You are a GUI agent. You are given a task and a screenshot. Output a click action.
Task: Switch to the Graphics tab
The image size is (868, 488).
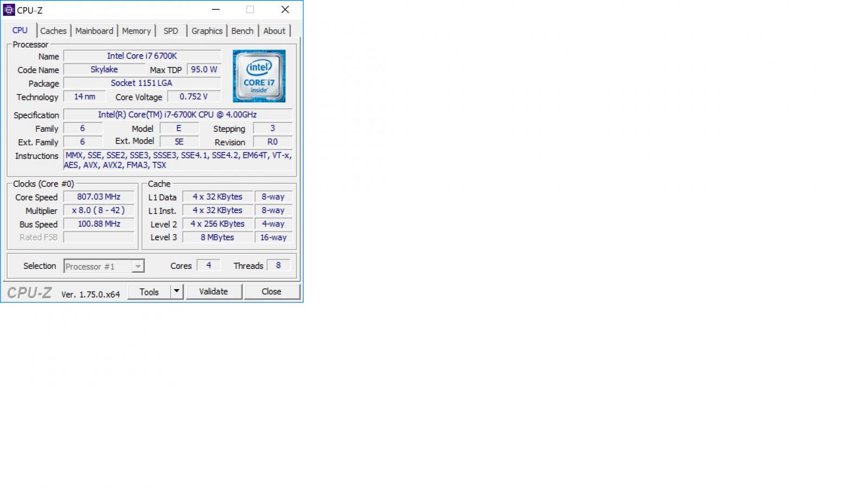(207, 31)
